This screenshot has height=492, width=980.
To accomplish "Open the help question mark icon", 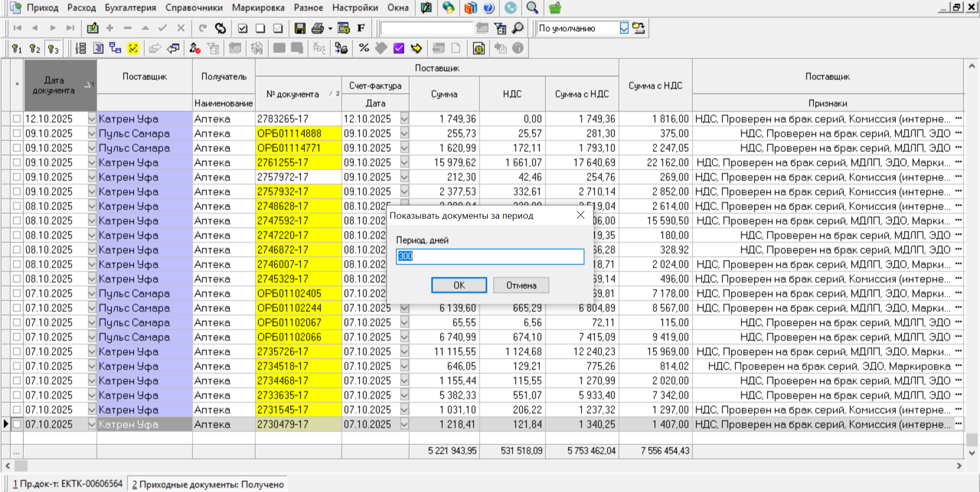I will pos(488,8).
